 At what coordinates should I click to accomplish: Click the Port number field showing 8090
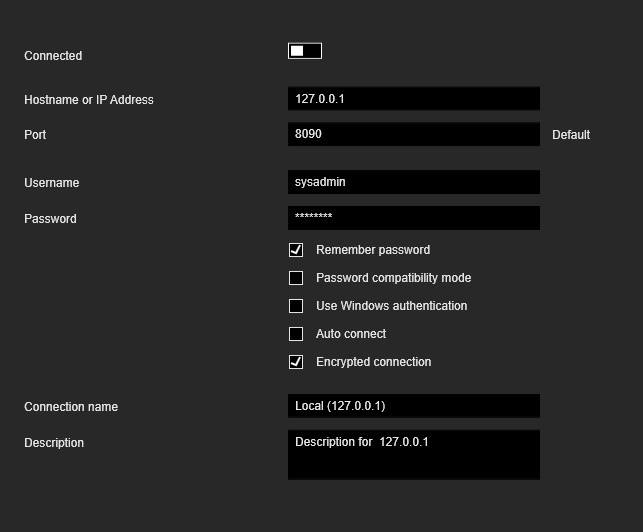(413, 134)
